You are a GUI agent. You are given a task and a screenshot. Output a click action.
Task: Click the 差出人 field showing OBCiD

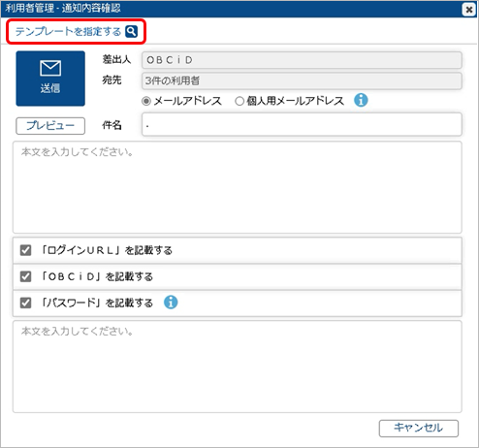(x=302, y=60)
